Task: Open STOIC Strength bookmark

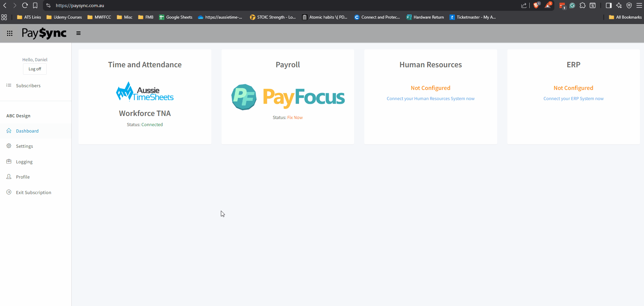Action: pyautogui.click(x=273, y=17)
